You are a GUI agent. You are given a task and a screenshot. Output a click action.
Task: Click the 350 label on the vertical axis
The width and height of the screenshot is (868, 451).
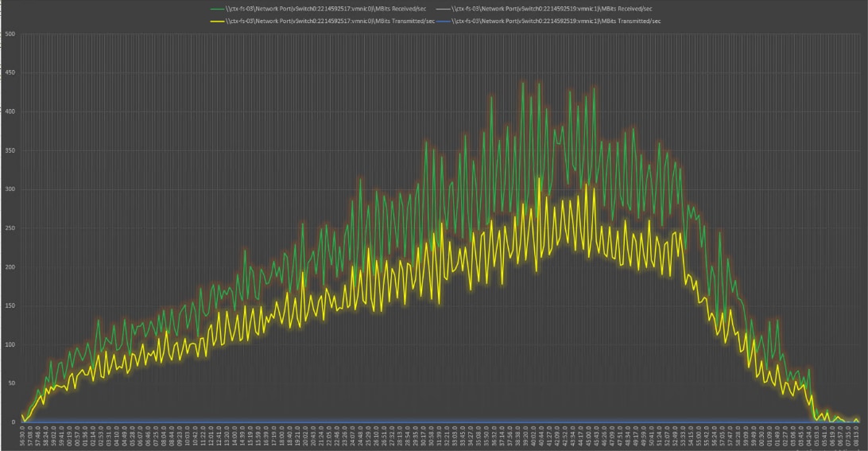click(10, 150)
